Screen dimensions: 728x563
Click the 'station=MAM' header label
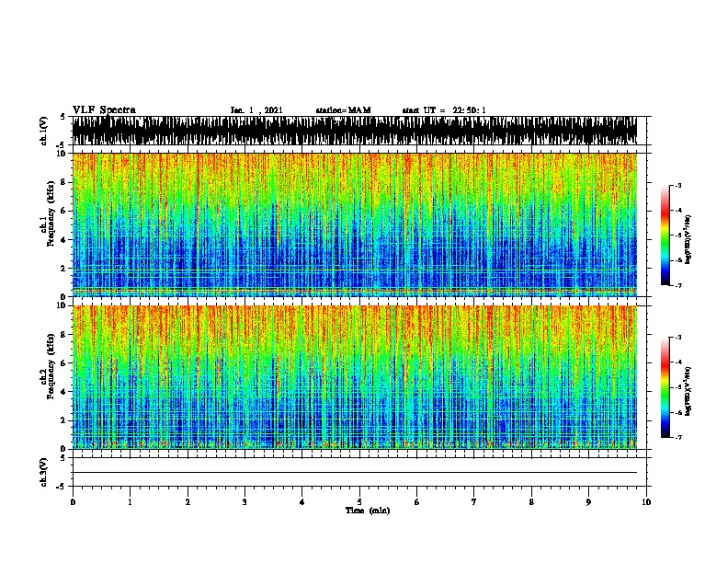coord(343,110)
